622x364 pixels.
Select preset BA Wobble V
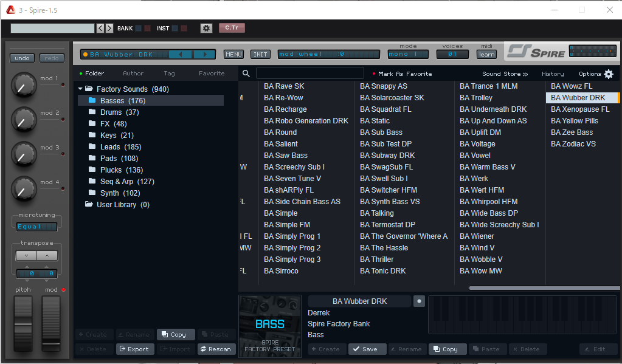pos(481,259)
